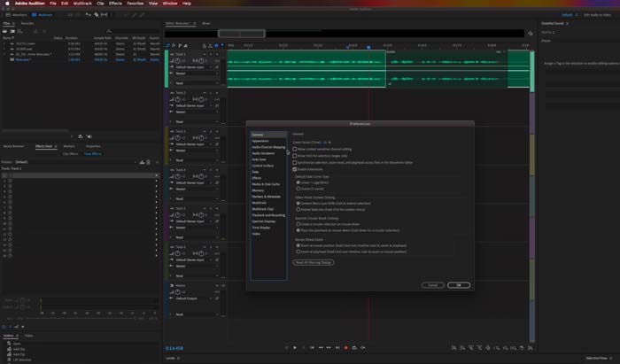Click Reset All Warning Dialogs button
Screen dimensions: 620x364
coord(314,262)
